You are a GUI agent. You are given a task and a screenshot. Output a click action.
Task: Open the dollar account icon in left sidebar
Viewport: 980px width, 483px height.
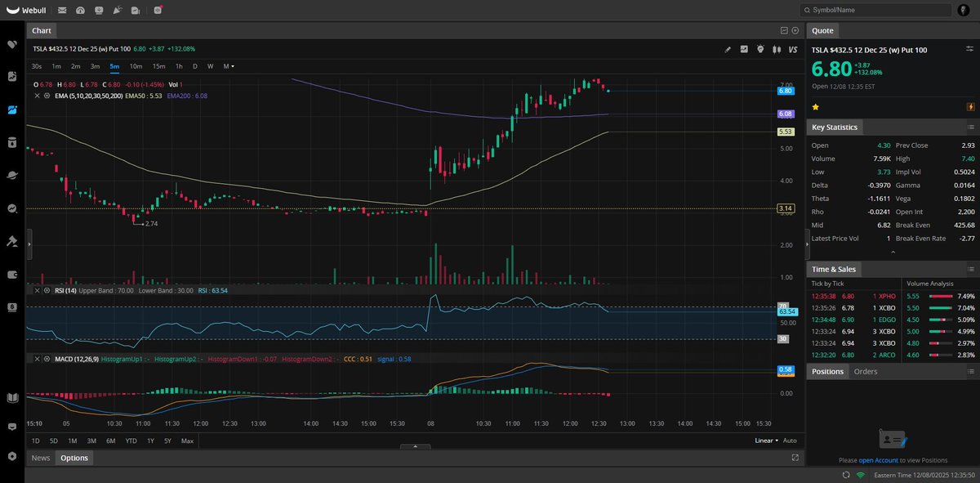pyautogui.click(x=11, y=306)
